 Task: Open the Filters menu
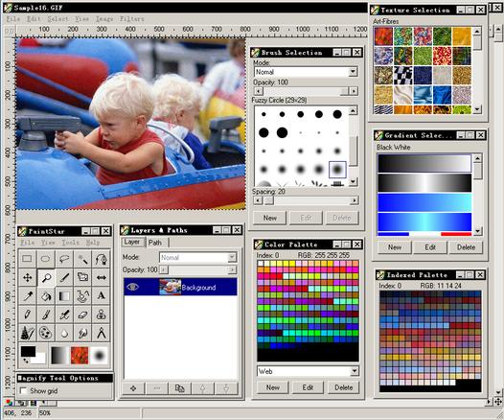(x=132, y=19)
